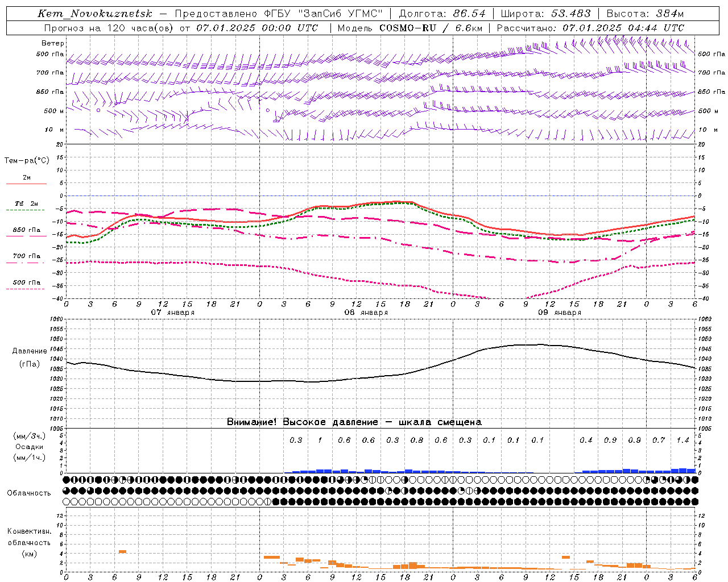This screenshot has width=728, height=582.
Task: Click the Высота: 384м header field
Action: (x=645, y=14)
